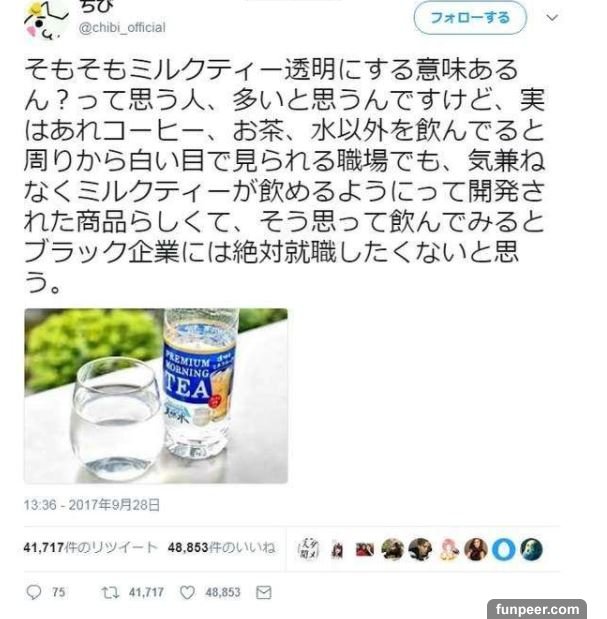The image size is (607, 619).
Task: Click the フォローする follow button
Action: (x=470, y=18)
